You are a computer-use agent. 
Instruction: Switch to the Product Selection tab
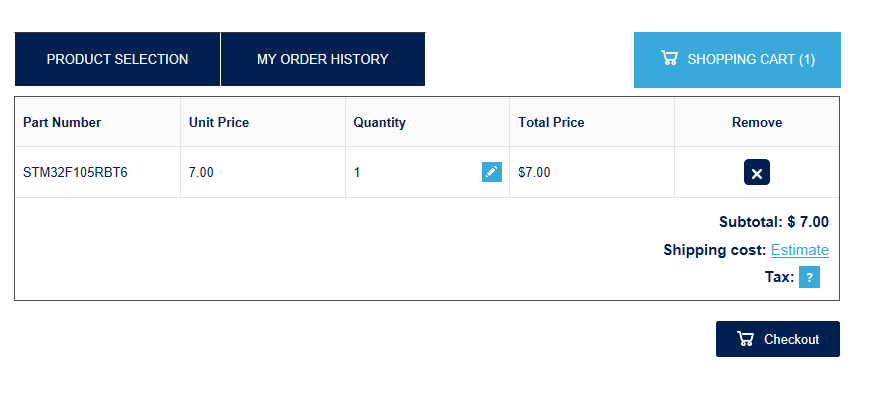coord(117,59)
